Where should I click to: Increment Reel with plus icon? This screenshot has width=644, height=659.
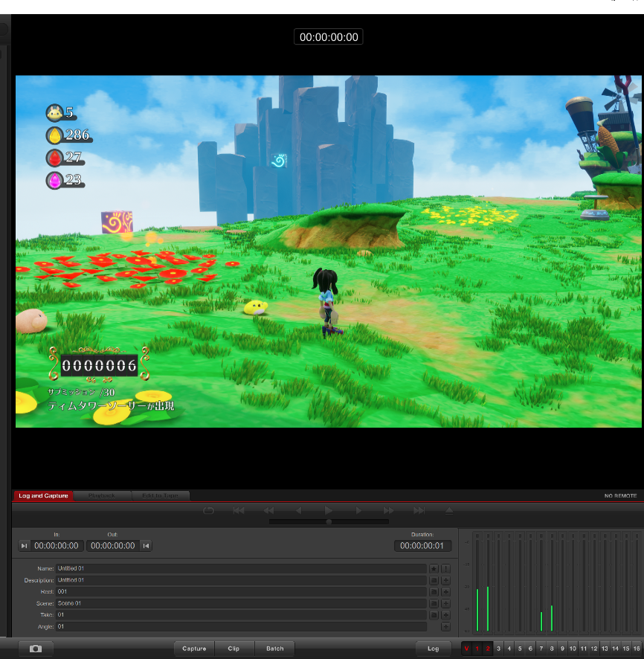click(x=445, y=592)
